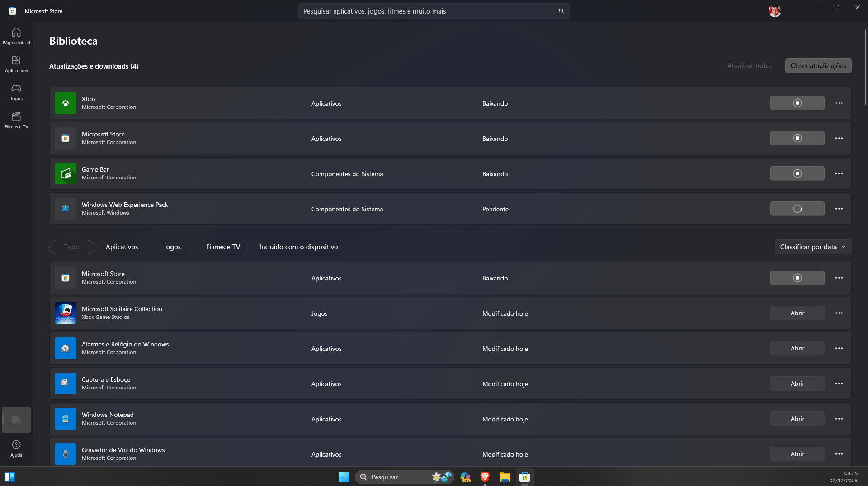Select Filmes e TV filter tab
868x486 pixels.
[223, 247]
